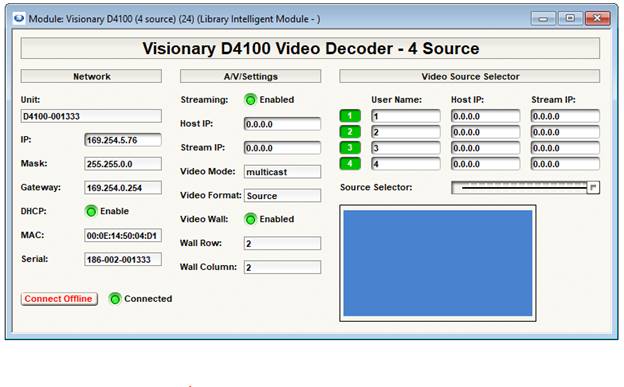Click the Serial field 186-002-001333
The width and height of the screenshot is (624, 387).
point(123,260)
